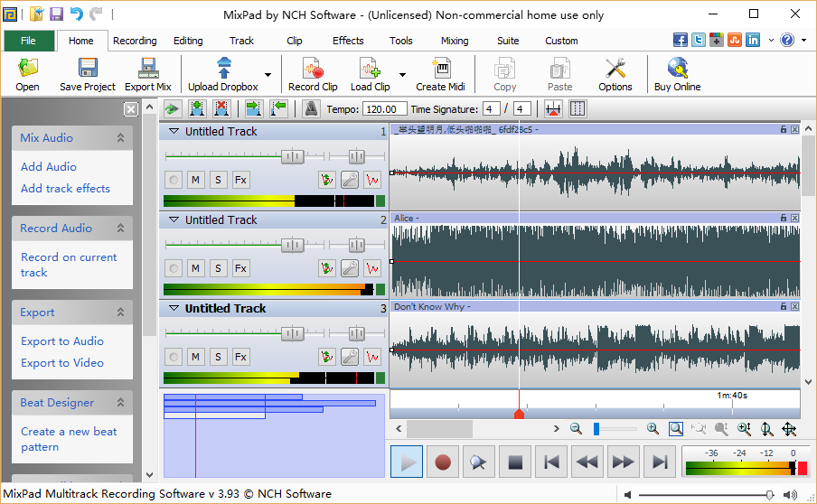Click the Record Clip icon
Screen dimensions: 817x504
(x=313, y=74)
